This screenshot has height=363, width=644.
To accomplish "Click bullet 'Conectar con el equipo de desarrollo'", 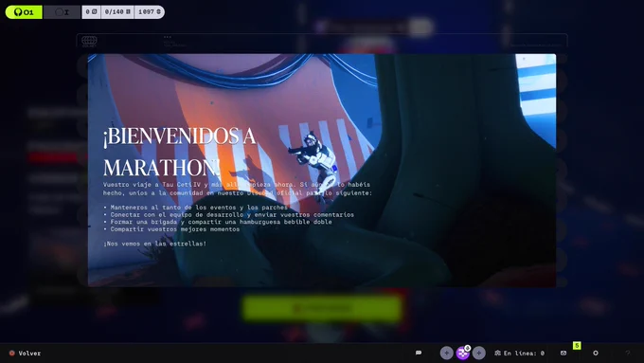I will (232, 214).
